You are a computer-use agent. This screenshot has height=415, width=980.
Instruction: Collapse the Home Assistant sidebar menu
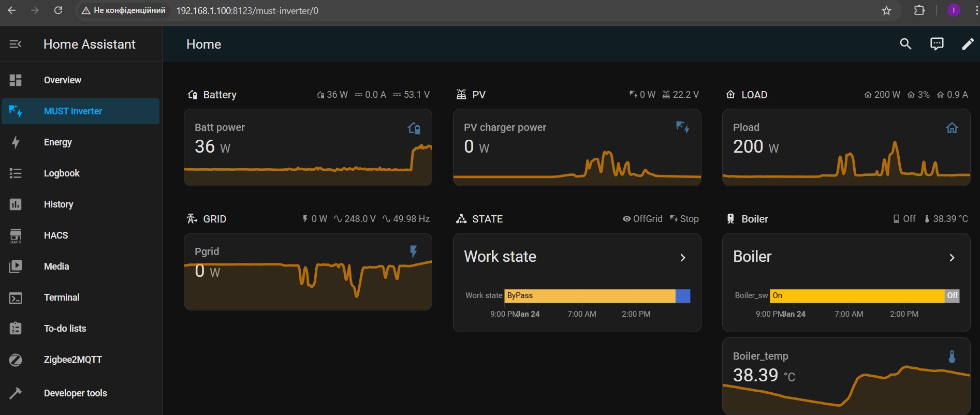click(16, 45)
